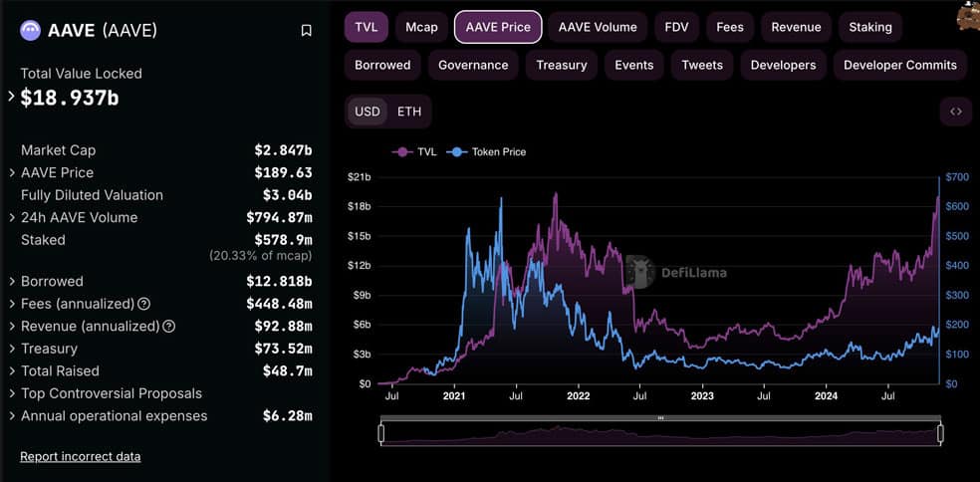Viewport: 980px width, 482px height.
Task: Toggle the Tweets chart metric
Action: pyautogui.click(x=702, y=65)
